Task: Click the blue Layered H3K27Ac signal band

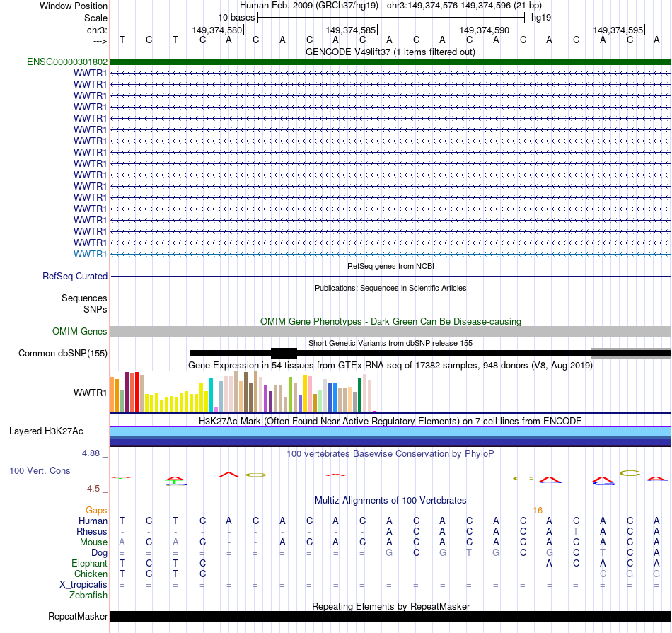Action: tap(390, 436)
